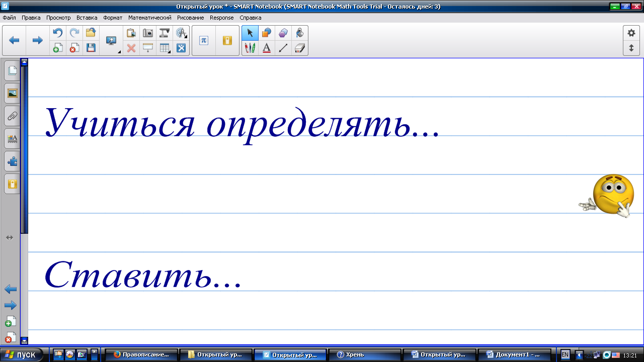
Task: Click the Save floppy disk icon
Action: (x=91, y=48)
